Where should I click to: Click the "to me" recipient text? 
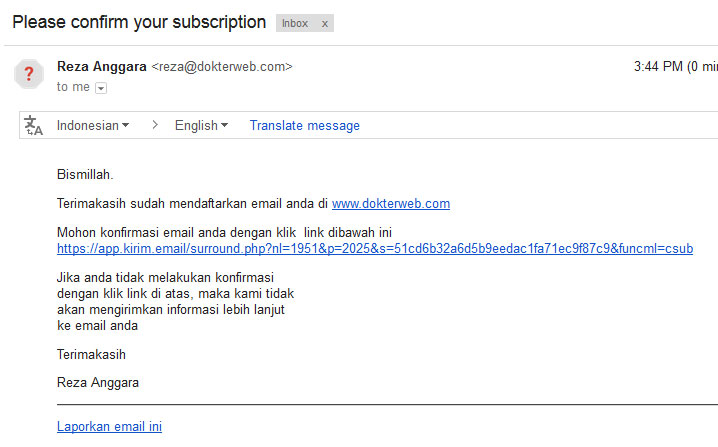tap(73, 87)
